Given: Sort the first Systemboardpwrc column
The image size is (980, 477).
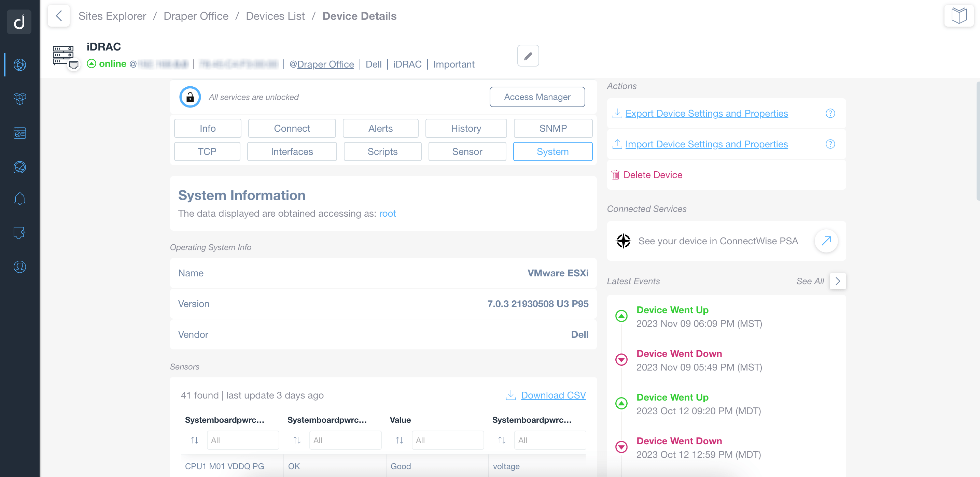Looking at the screenshot, I should point(194,440).
